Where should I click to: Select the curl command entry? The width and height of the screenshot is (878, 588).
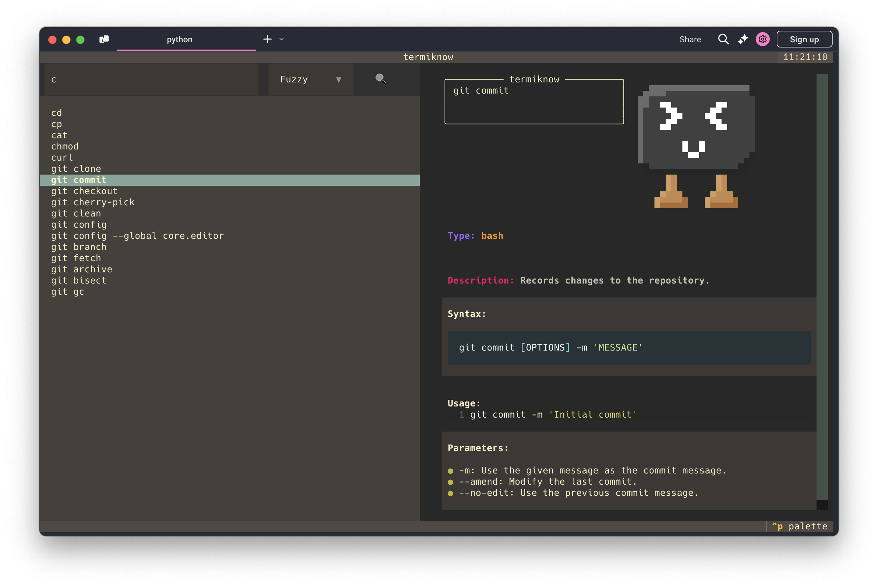62,157
